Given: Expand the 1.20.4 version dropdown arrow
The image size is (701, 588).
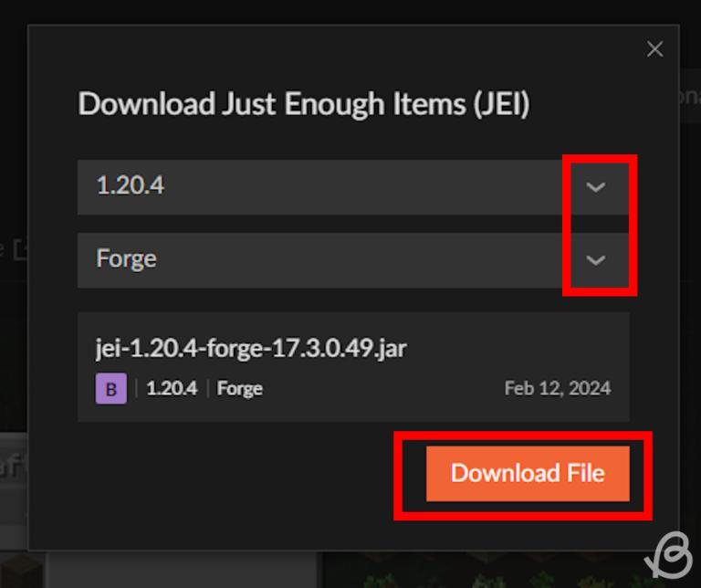Looking at the screenshot, I should (x=595, y=187).
